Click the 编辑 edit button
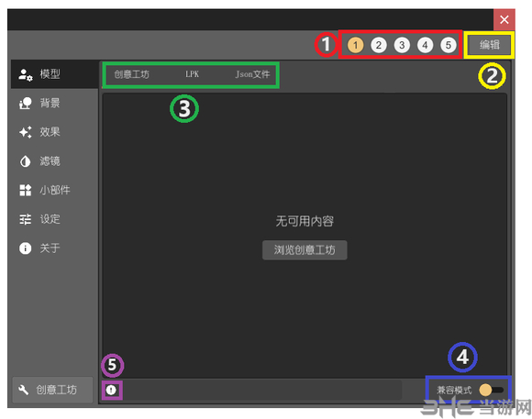 (489, 45)
